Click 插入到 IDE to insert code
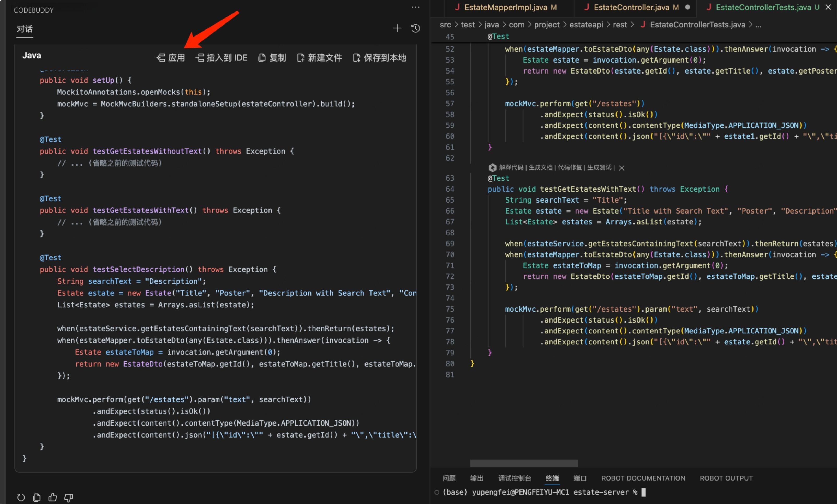The height and width of the screenshot is (504, 837). (x=222, y=58)
